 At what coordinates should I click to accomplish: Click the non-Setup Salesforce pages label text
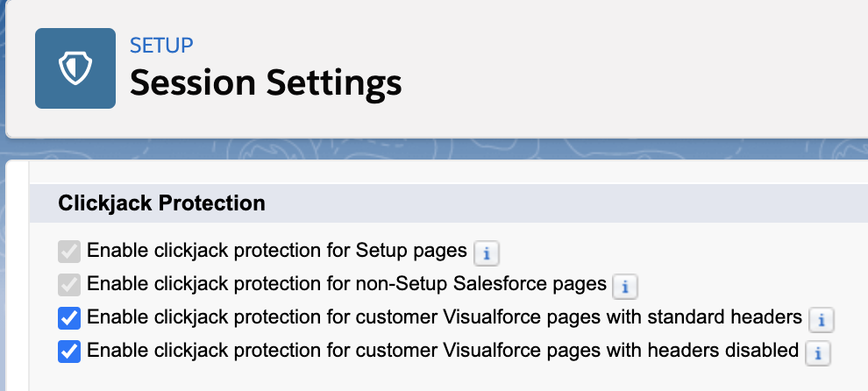click(x=347, y=284)
